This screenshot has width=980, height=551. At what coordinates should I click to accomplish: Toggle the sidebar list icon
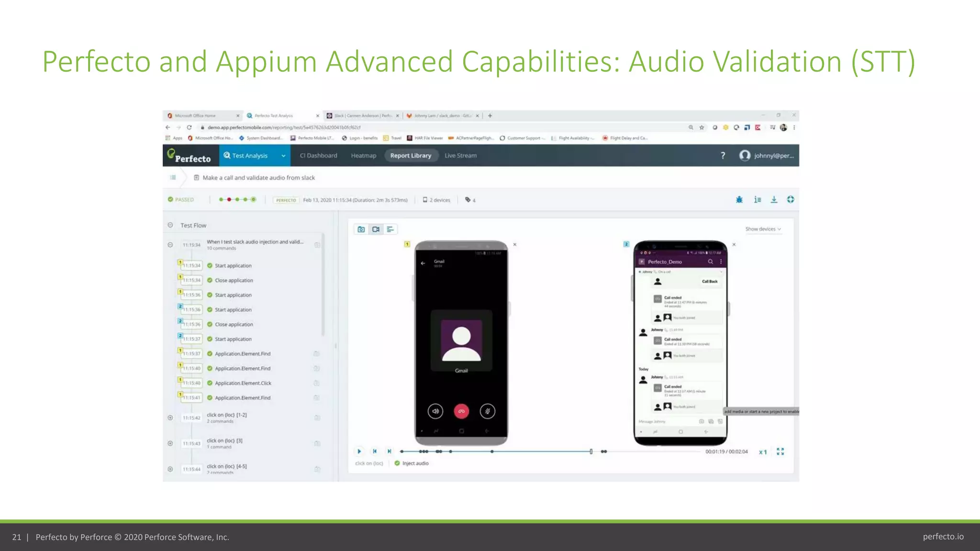[173, 177]
